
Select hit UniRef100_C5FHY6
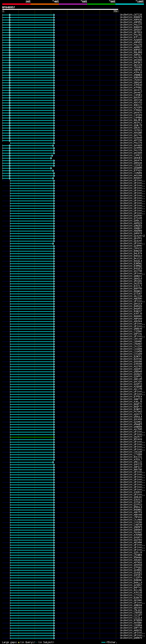131,517
